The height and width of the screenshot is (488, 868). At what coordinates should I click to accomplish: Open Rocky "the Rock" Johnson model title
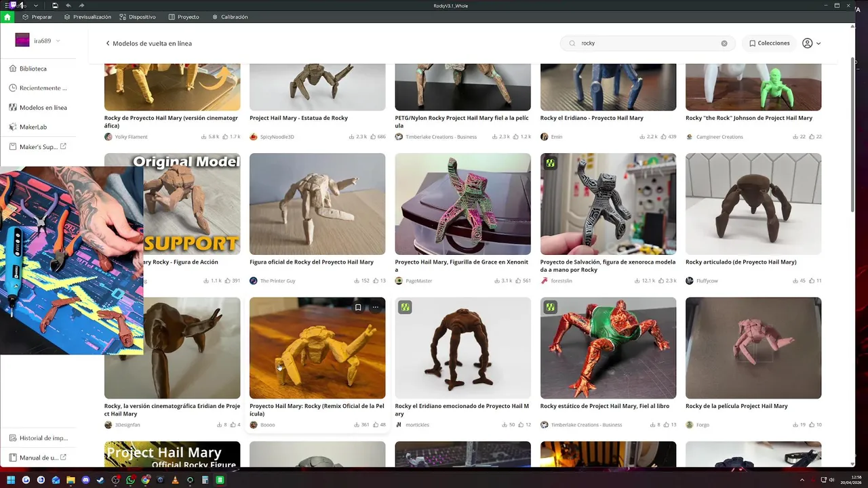(749, 118)
